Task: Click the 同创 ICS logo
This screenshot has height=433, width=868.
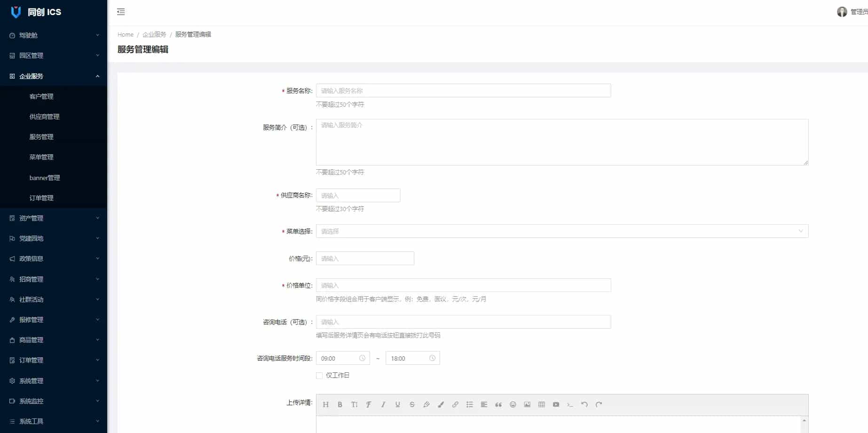Action: 36,12
